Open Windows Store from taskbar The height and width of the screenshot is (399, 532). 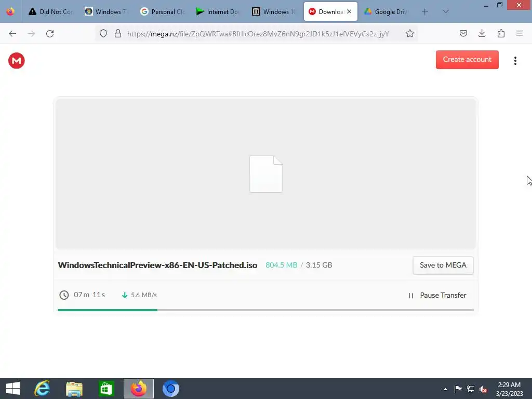tap(107, 389)
